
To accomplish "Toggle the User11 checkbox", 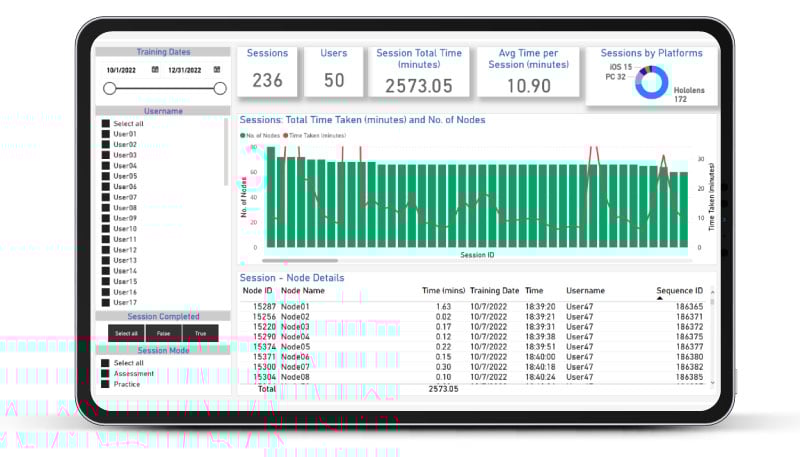I will tap(106, 239).
